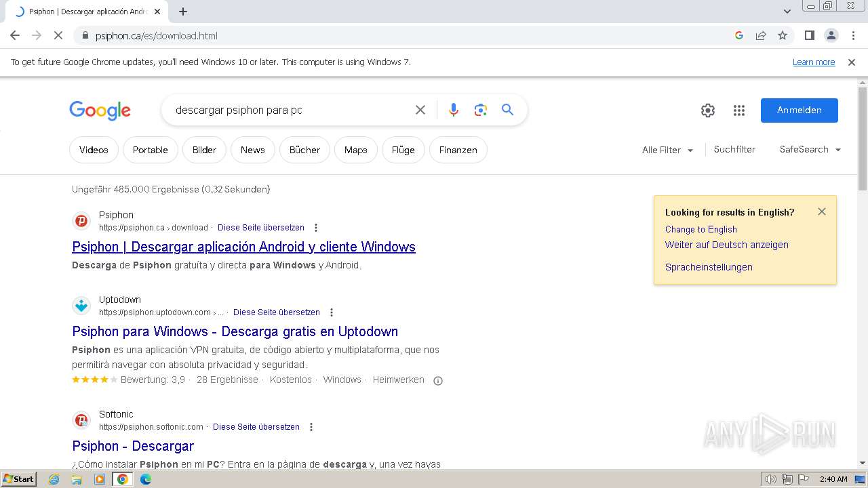
Task: Click the Psiphon site favicon
Action: coord(81,221)
